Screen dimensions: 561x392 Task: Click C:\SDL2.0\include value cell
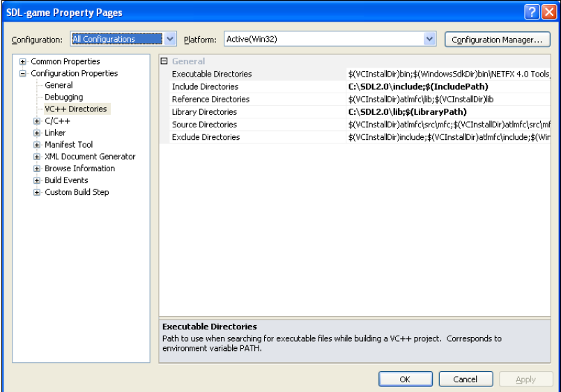pyautogui.click(x=449, y=86)
